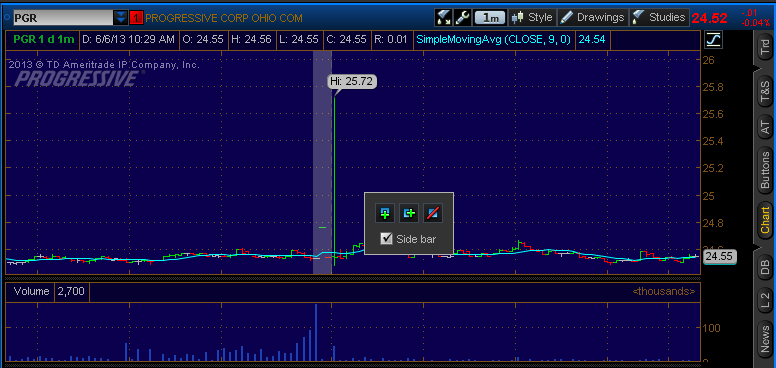
Task: Click the curve scale icon above price axis
Action: tap(713, 40)
